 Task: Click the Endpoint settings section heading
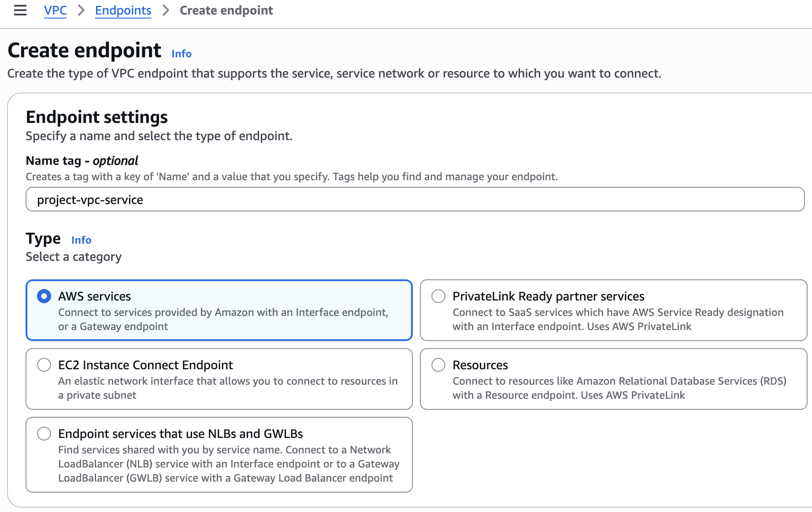tap(97, 117)
